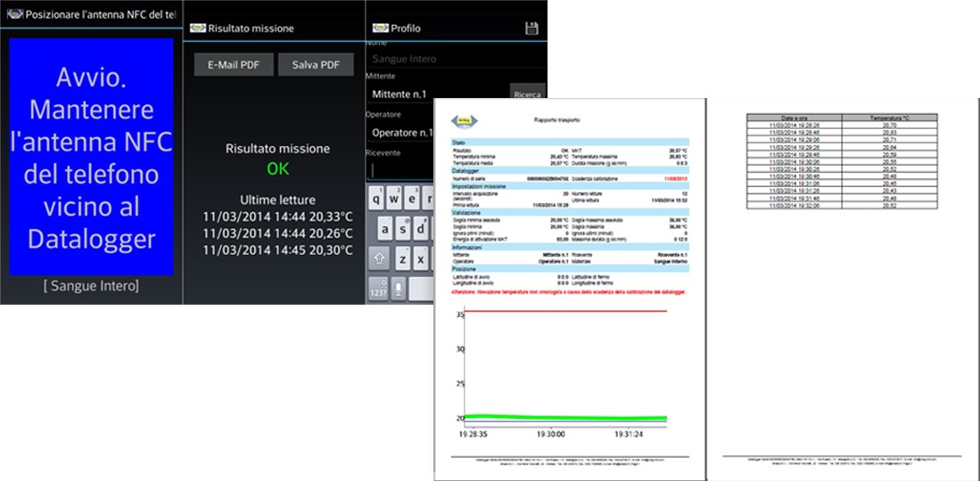Screen dimensions: 980x482
Task: Tap the floppy disk save icon in Profilo
Action: click(531, 29)
